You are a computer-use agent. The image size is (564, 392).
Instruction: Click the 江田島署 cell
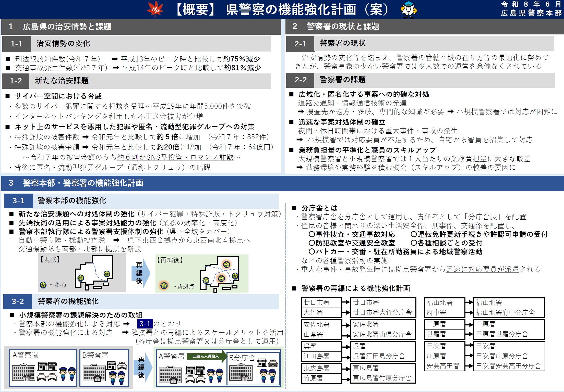321,356
